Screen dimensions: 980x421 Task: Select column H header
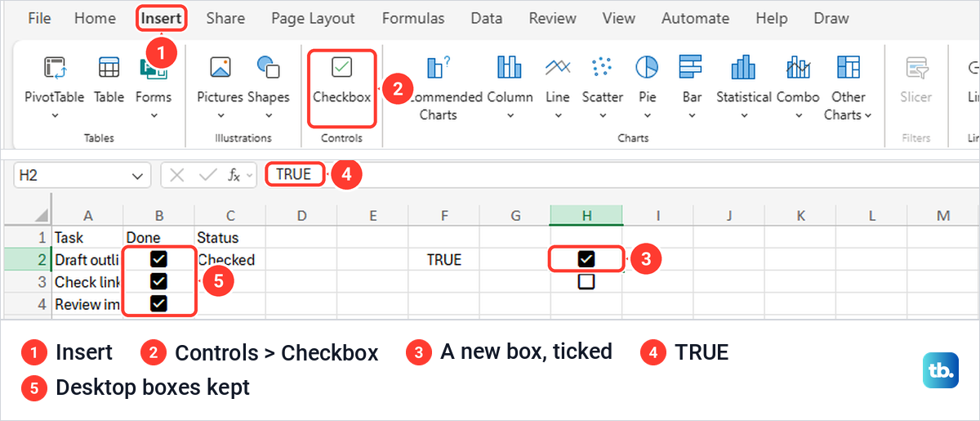pyautogui.click(x=586, y=215)
